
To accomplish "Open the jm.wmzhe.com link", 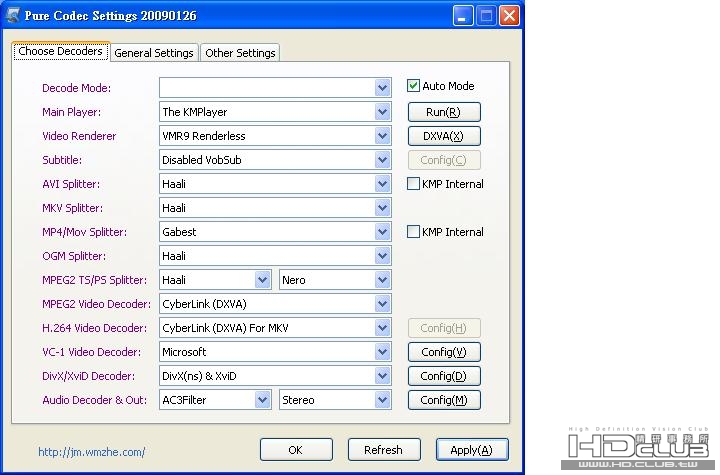I will 91,452.
